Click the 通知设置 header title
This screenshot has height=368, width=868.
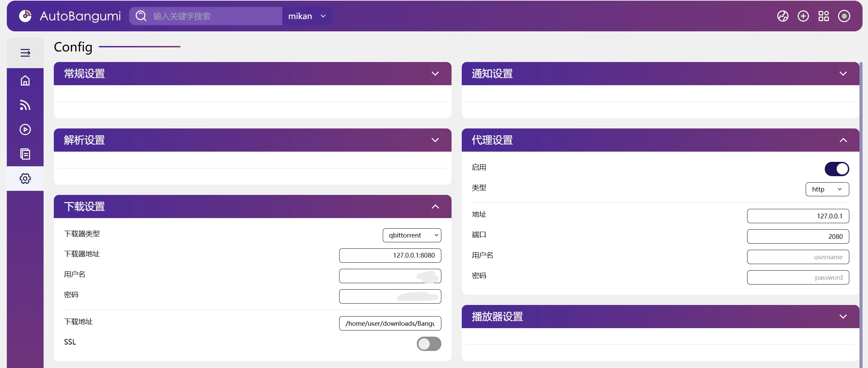click(492, 74)
